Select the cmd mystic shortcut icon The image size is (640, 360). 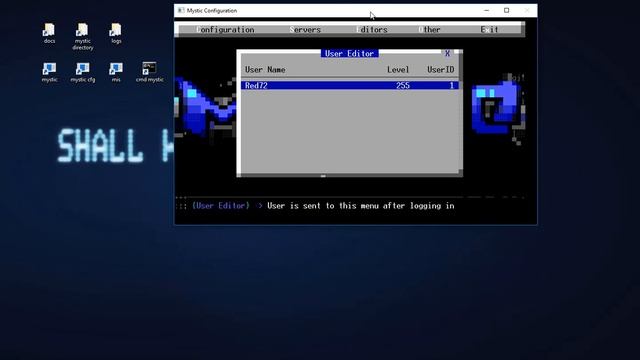(x=149, y=72)
